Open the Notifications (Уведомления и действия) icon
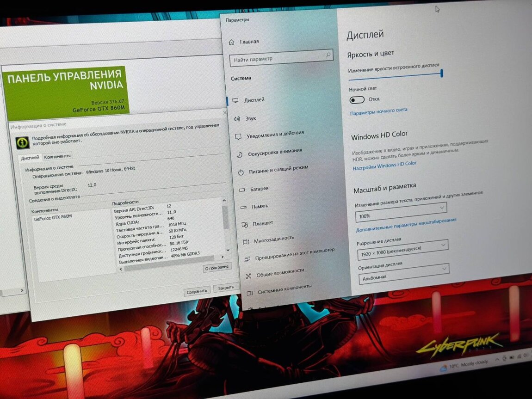 click(x=238, y=137)
